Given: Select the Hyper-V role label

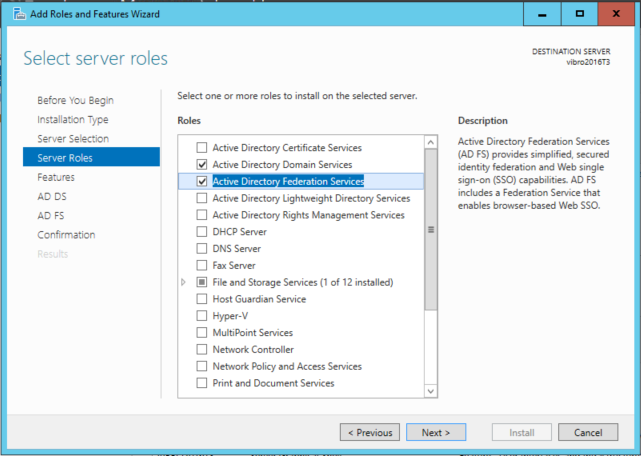Looking at the screenshot, I should point(230,316).
